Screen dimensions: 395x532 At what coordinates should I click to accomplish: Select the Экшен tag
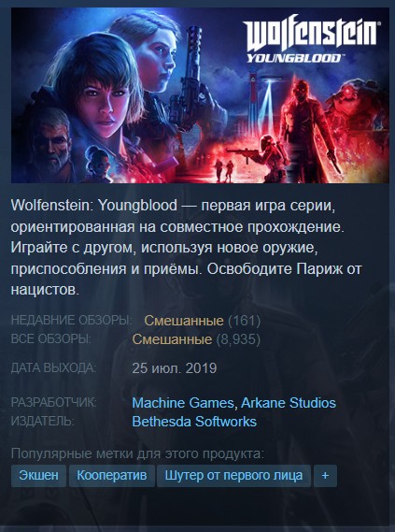[38, 476]
